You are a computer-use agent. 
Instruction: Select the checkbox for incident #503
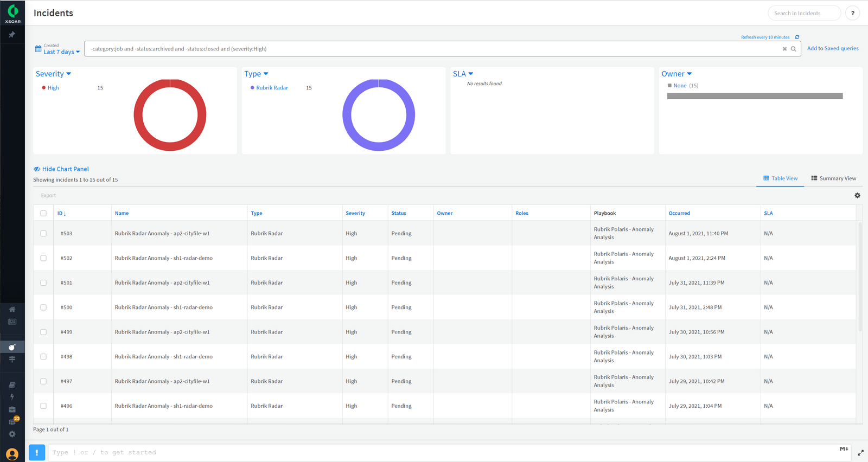(x=43, y=234)
